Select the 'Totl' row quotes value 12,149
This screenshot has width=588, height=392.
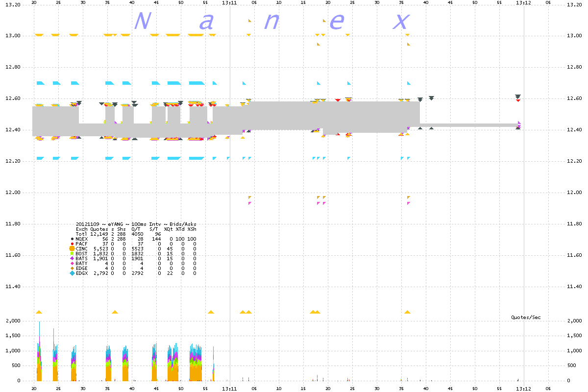[x=99, y=234]
